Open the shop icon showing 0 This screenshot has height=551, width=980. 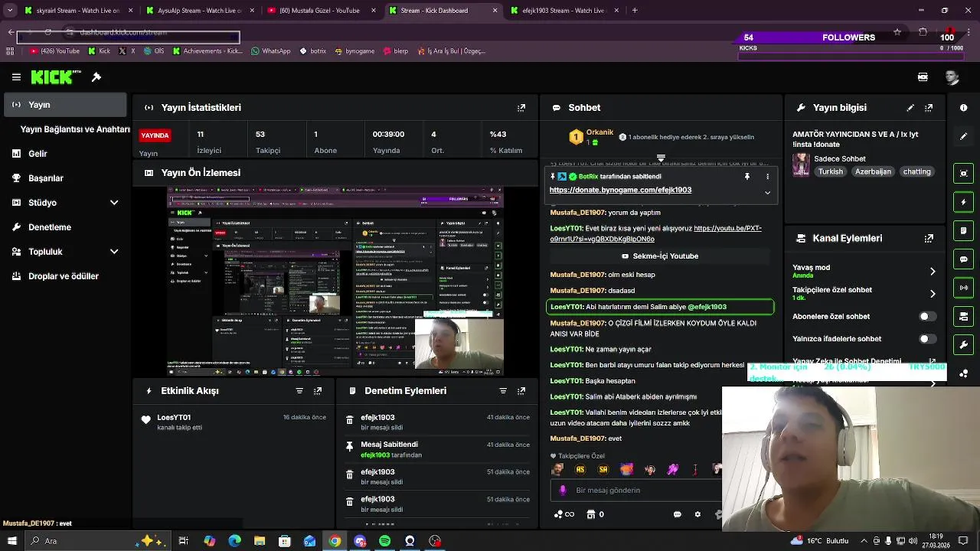[595, 515]
